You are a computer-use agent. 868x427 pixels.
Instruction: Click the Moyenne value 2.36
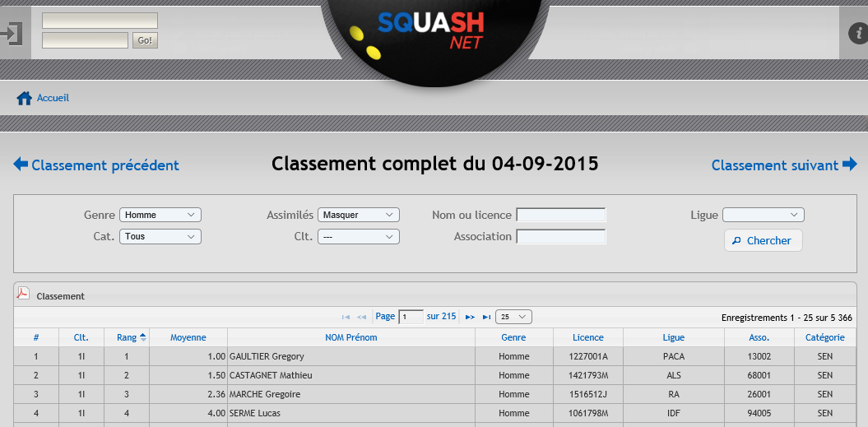216,394
